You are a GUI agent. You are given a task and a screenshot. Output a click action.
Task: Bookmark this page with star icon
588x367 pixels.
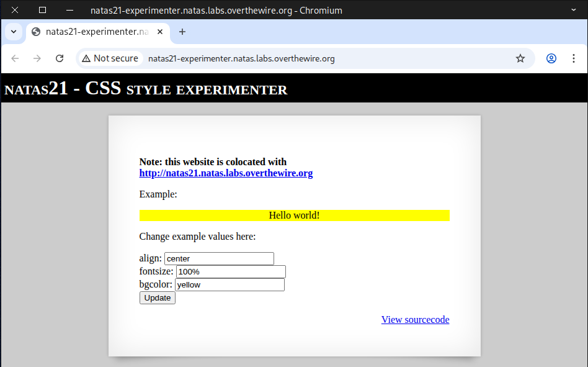[520, 58]
